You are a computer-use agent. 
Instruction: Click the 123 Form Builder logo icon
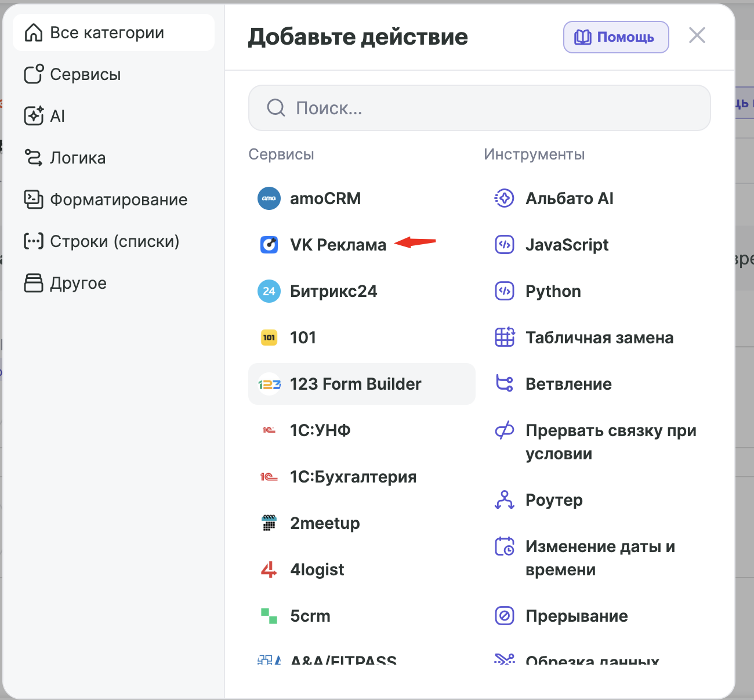(269, 384)
